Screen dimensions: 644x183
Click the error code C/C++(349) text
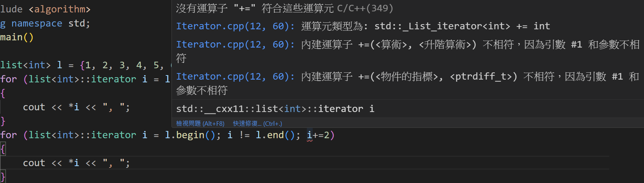[x=365, y=8]
